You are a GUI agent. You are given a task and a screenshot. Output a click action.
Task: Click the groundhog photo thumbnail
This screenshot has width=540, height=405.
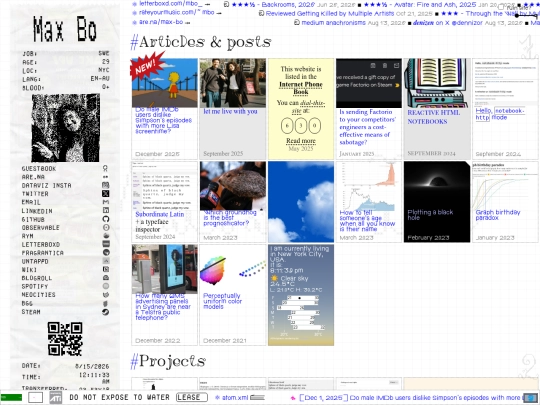[232, 186]
